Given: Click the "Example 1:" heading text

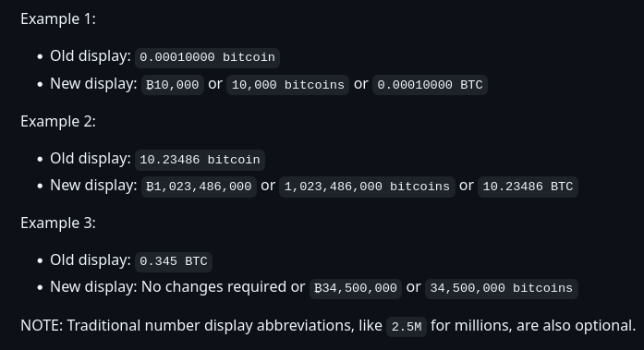Looking at the screenshot, I should pyautogui.click(x=58, y=19).
